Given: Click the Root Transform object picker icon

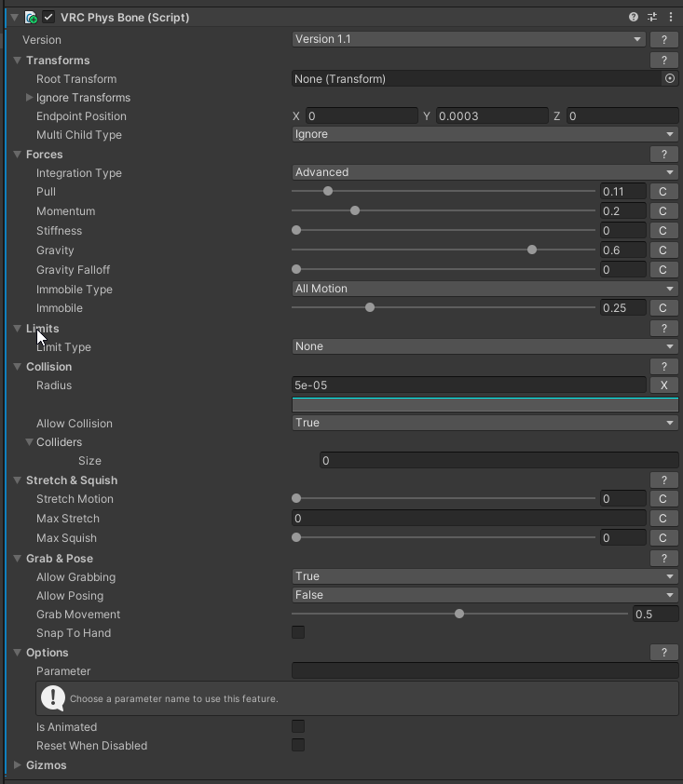Looking at the screenshot, I should pyautogui.click(x=669, y=79).
